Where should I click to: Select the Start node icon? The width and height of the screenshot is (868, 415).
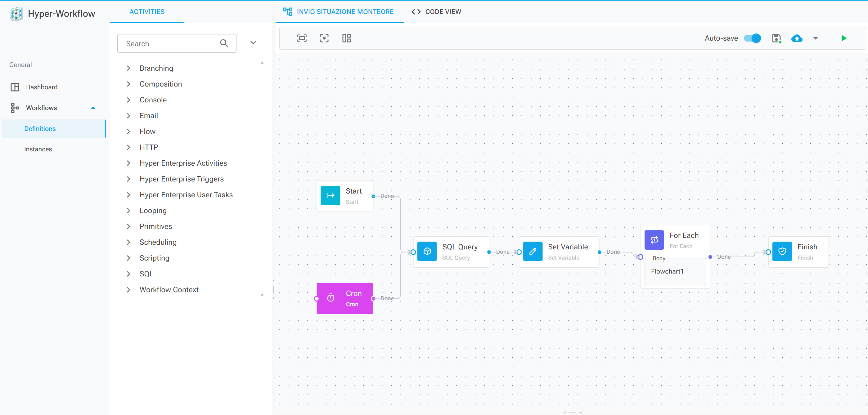pyautogui.click(x=330, y=195)
